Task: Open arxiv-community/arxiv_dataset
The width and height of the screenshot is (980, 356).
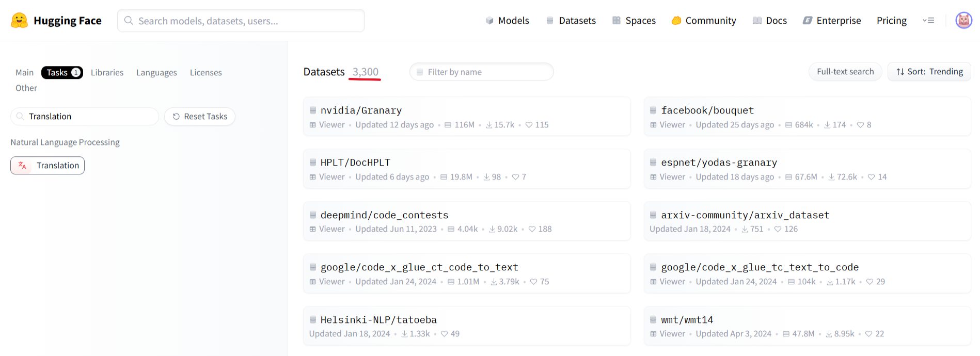Action: [807, 221]
